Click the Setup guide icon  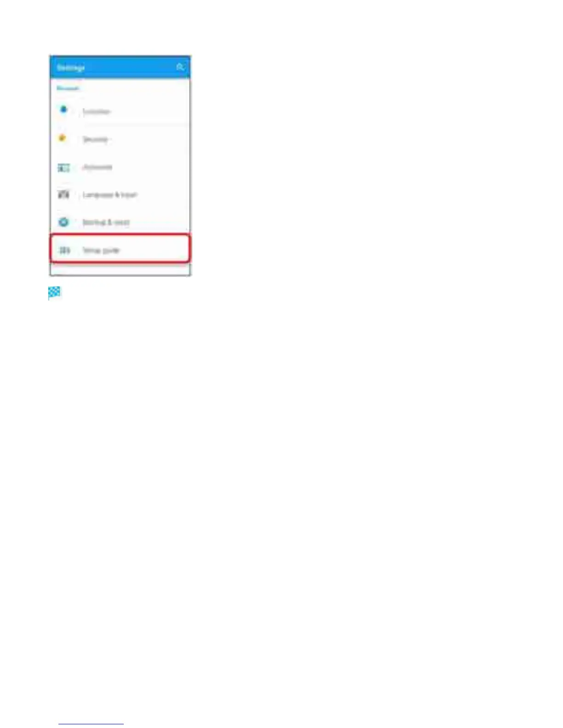click(64, 250)
